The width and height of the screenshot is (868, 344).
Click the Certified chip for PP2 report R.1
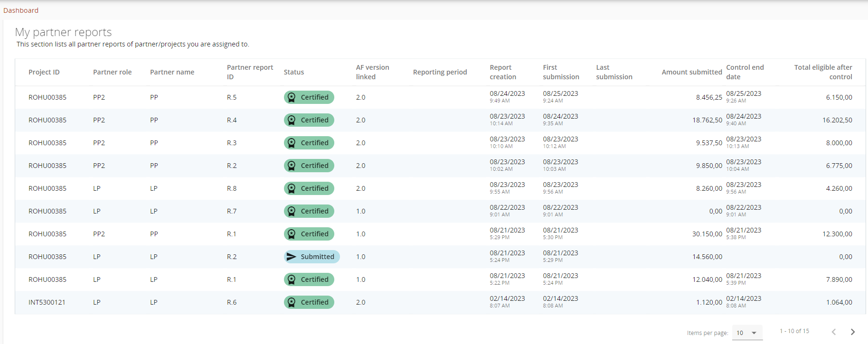[309, 234]
